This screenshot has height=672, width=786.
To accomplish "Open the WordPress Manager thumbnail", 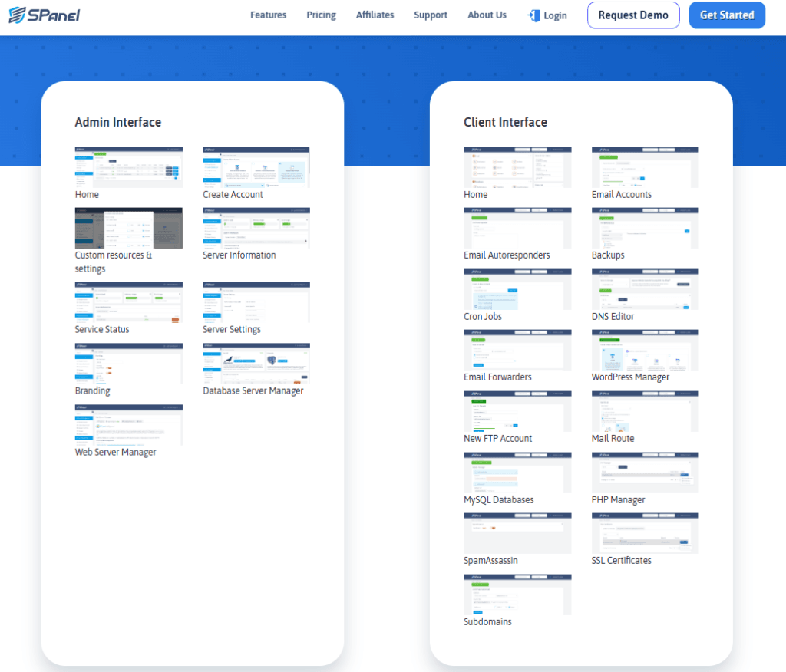I will click(645, 350).
